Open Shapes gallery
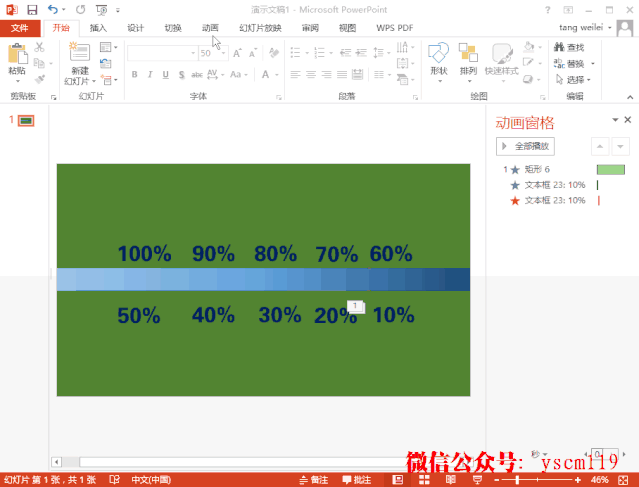The height and width of the screenshot is (487, 639). point(438,61)
